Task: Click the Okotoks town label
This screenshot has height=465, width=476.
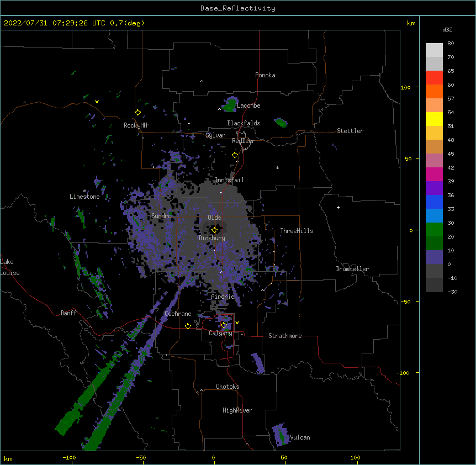Action: (228, 387)
